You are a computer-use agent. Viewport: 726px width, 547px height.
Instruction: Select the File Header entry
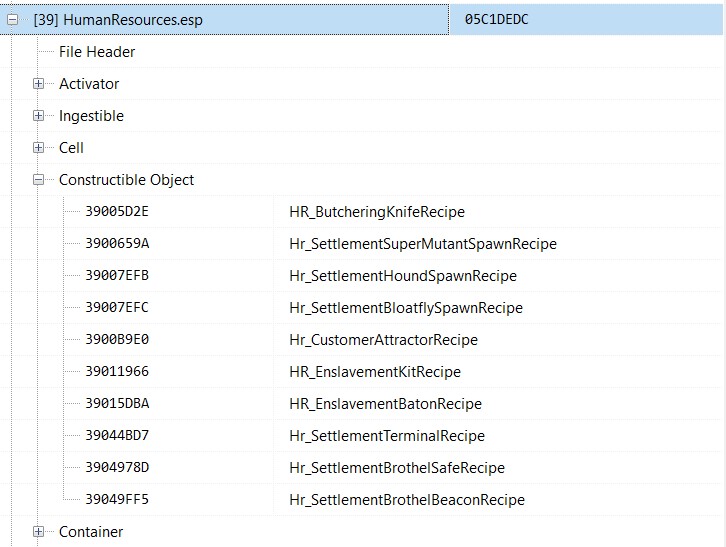pos(97,52)
